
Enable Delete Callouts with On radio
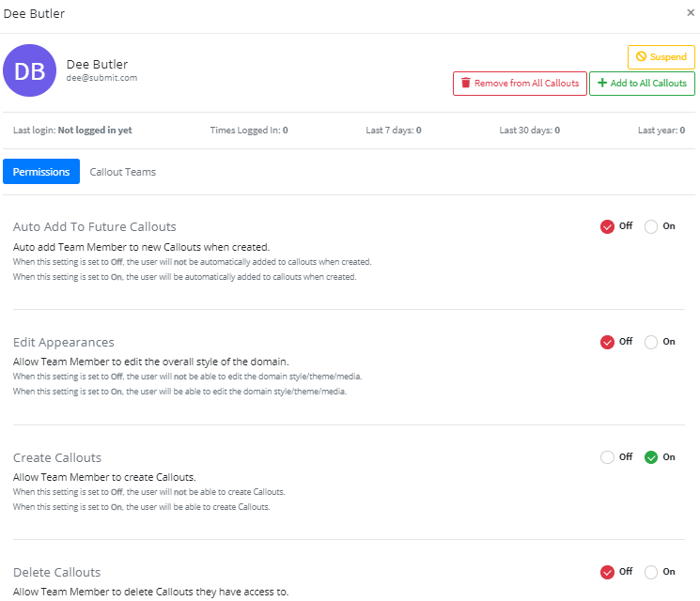(650, 572)
